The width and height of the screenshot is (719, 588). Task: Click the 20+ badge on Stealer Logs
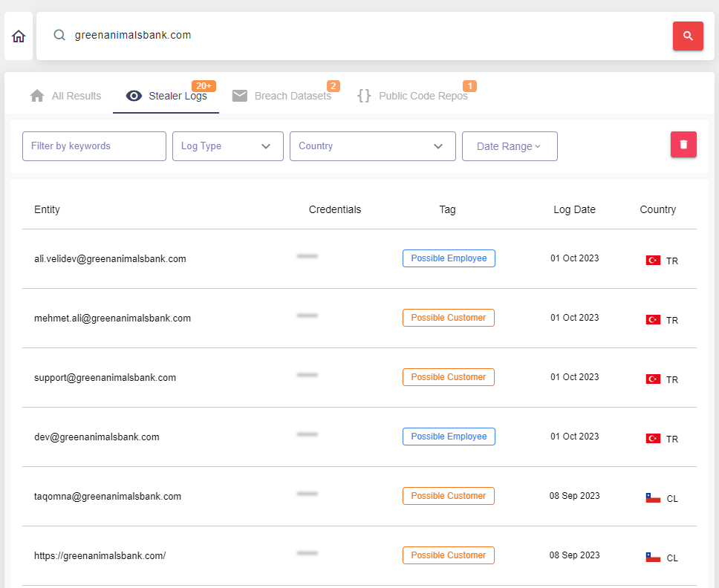204,85
